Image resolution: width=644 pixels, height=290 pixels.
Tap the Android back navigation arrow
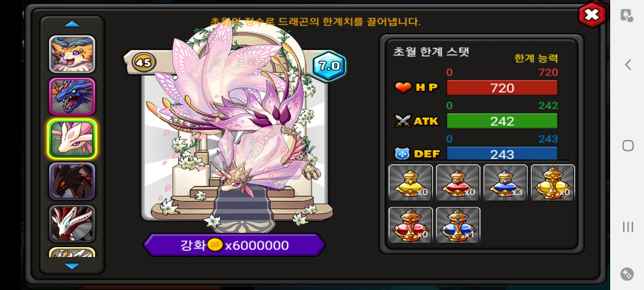tap(628, 64)
